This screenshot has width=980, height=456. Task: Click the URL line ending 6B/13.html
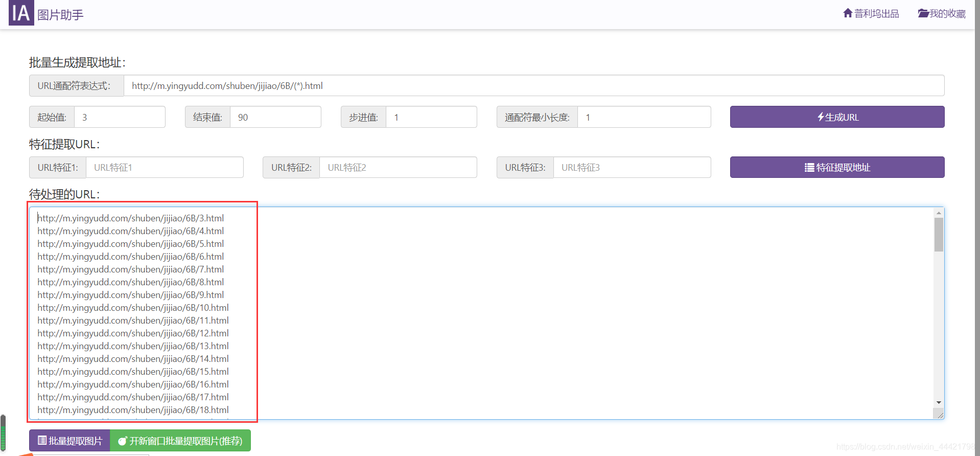[x=133, y=346]
